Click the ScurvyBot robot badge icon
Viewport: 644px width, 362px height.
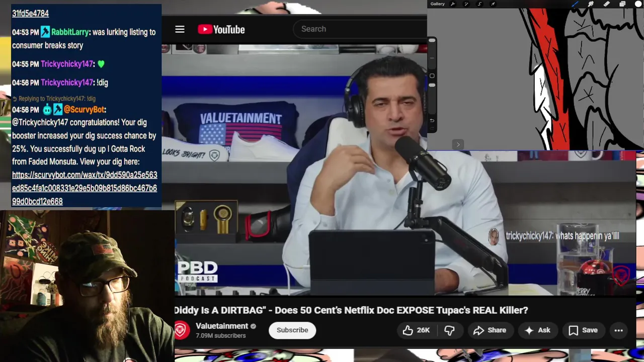click(x=47, y=110)
